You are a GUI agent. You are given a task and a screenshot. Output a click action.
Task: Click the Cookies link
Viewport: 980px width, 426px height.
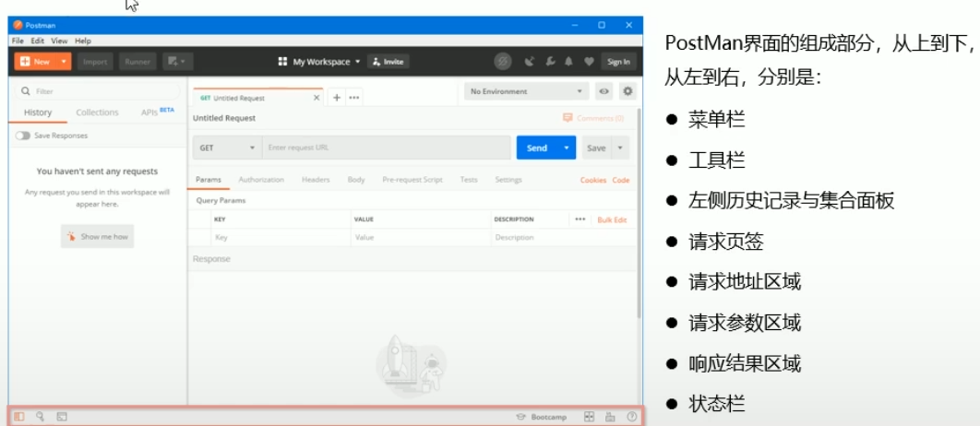click(593, 180)
